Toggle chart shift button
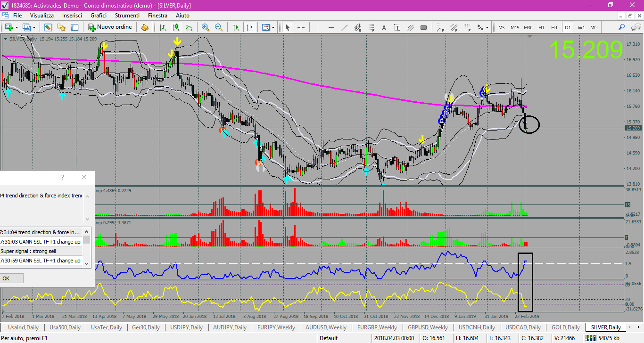644x343 pixels. (249, 27)
